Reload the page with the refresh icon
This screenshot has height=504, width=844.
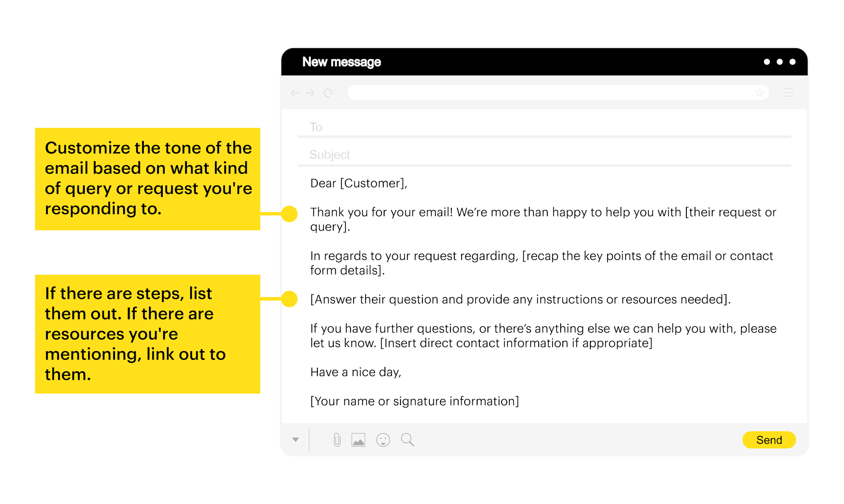click(x=329, y=93)
